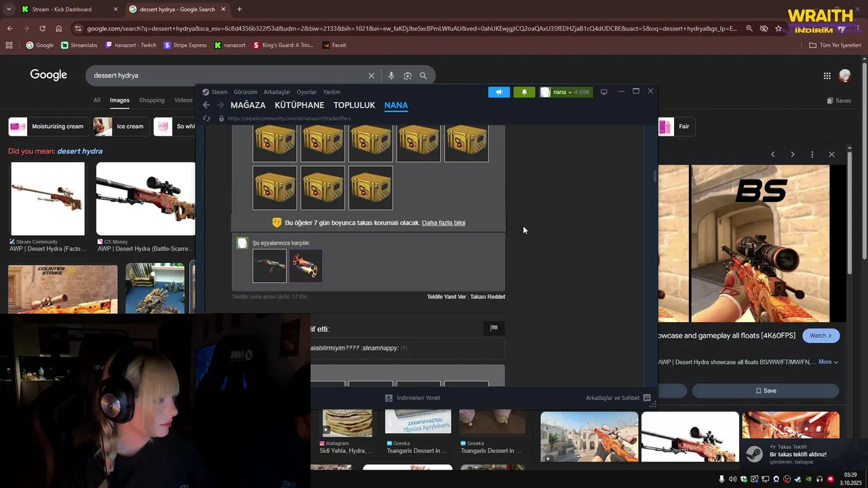Submit Google search with magnifier icon
This screenshot has height=488, width=868.
[423, 76]
